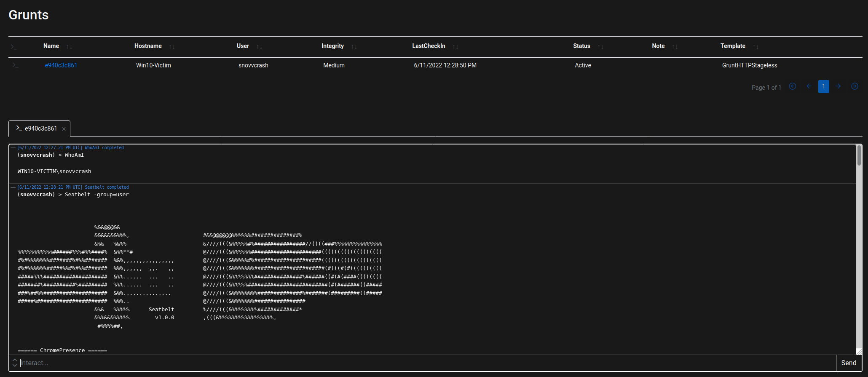Go to next page arrow
Screen dimensions: 868x377
(x=838, y=86)
